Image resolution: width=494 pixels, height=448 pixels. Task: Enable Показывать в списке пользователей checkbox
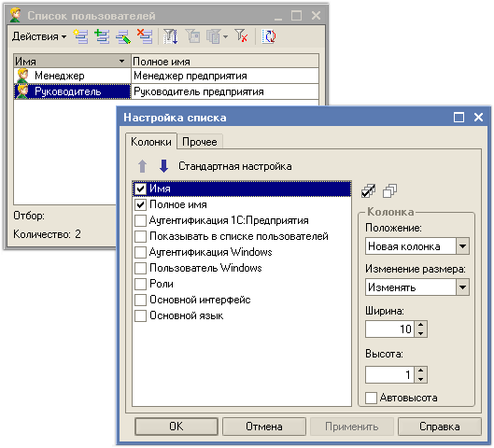click(x=140, y=236)
